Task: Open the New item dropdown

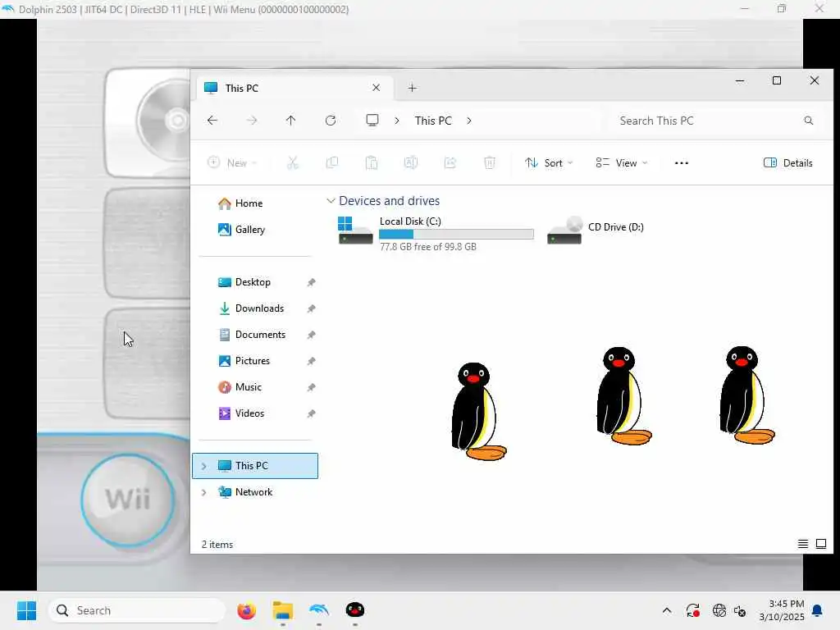Action: [x=232, y=163]
